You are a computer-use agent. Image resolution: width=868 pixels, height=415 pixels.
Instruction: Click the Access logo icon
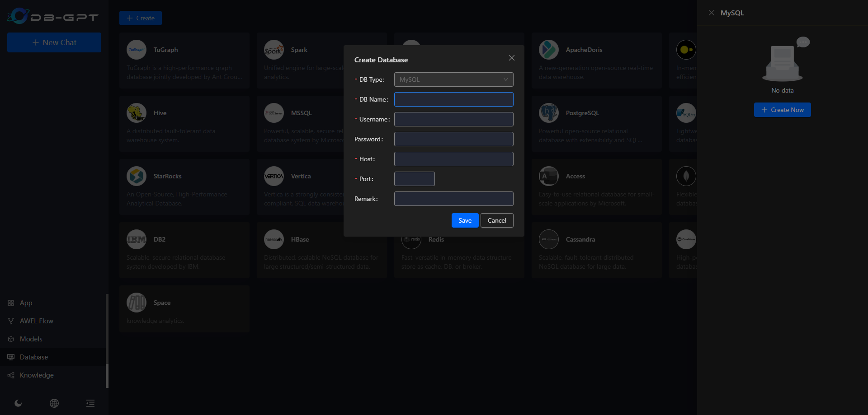tap(549, 176)
